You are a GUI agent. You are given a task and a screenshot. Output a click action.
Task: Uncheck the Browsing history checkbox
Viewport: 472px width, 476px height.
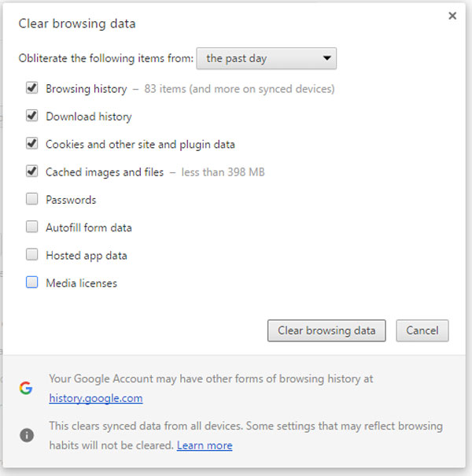[x=32, y=89]
